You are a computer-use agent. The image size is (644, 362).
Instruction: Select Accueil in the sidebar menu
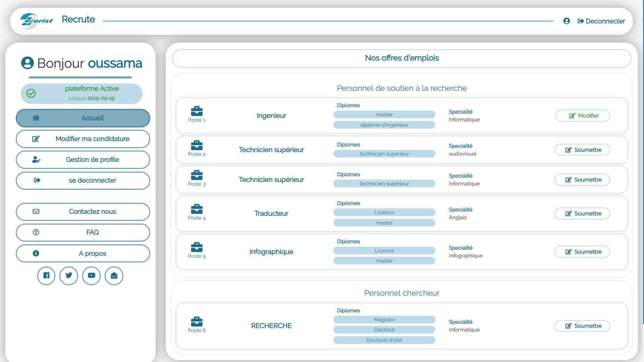(83, 118)
